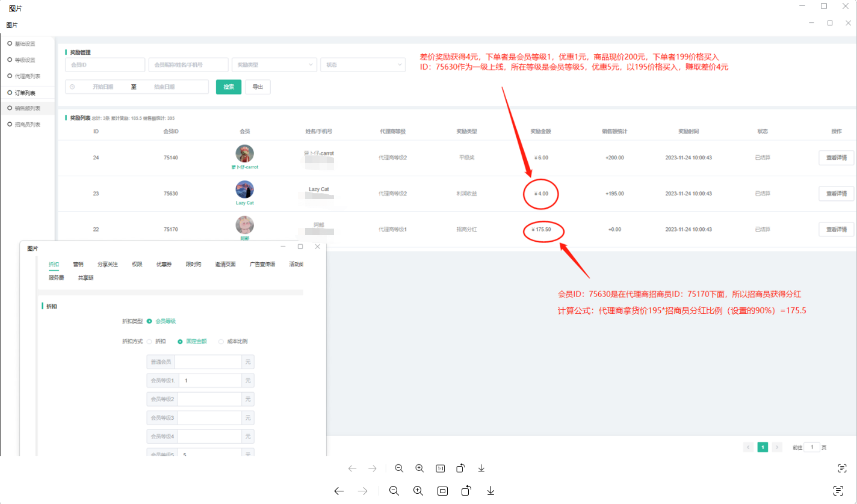857x504 pixels.
Task: Select the 折扣 discount method radio button
Action: (x=149, y=342)
